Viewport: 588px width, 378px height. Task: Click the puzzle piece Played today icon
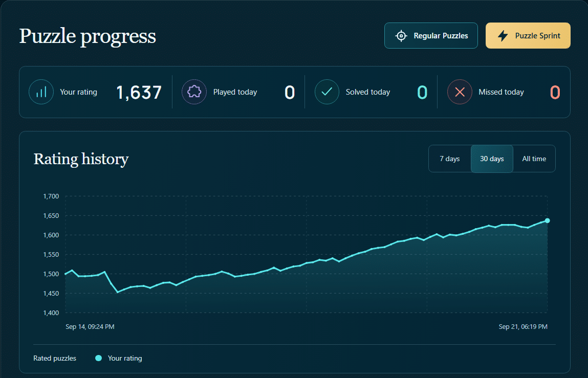click(194, 92)
